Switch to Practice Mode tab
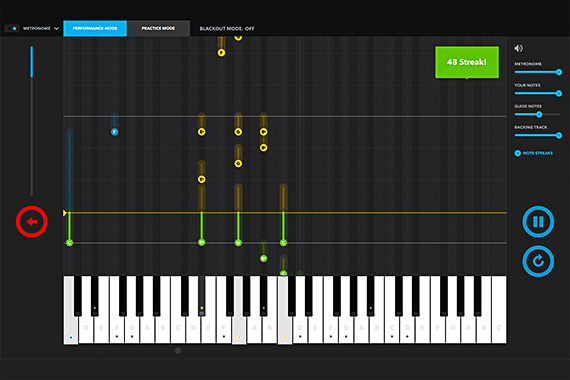 (158, 28)
